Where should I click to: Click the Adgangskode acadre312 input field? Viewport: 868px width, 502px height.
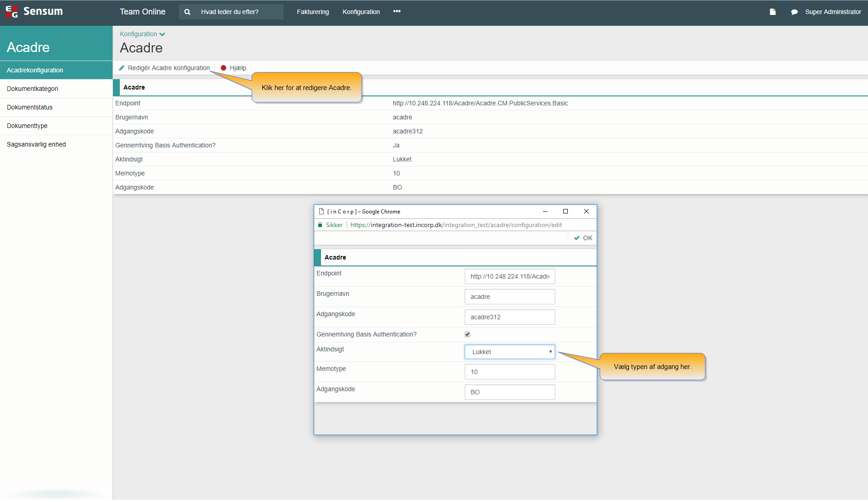coord(509,317)
